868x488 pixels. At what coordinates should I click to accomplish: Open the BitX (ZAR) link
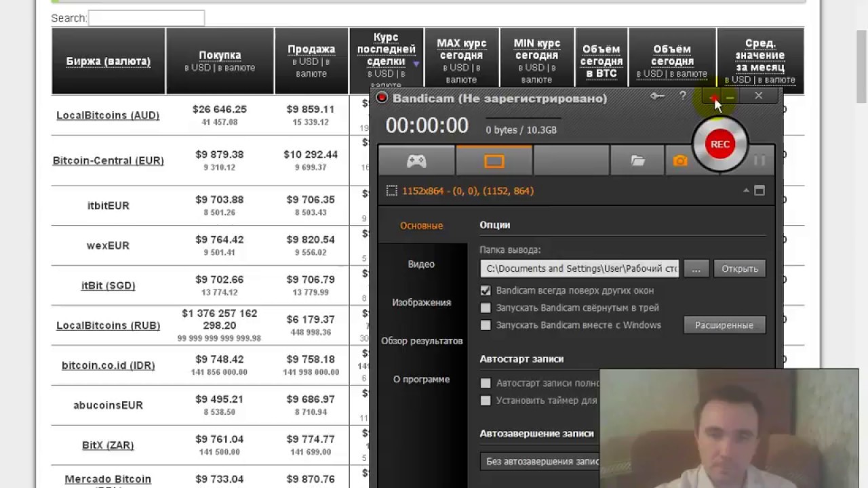pyautogui.click(x=108, y=445)
